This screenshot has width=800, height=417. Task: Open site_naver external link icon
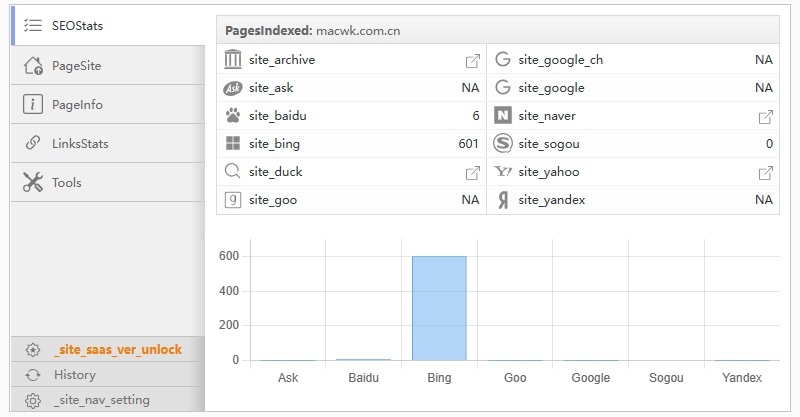pyautogui.click(x=766, y=116)
